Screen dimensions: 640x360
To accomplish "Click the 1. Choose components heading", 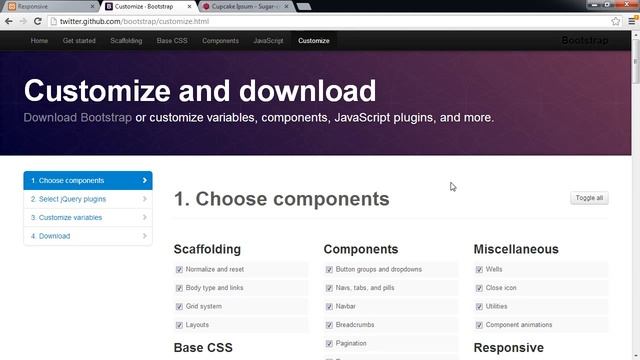I will pyautogui.click(x=282, y=199).
